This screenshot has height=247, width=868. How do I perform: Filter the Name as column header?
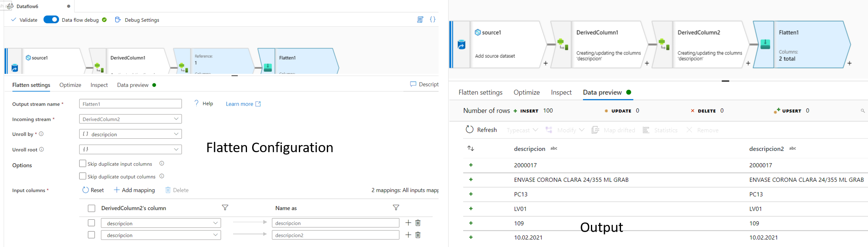[x=396, y=207]
